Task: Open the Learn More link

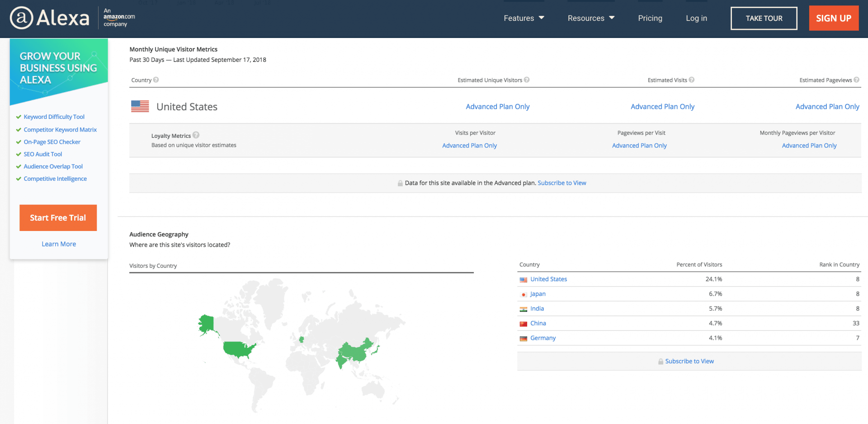Action: [59, 244]
